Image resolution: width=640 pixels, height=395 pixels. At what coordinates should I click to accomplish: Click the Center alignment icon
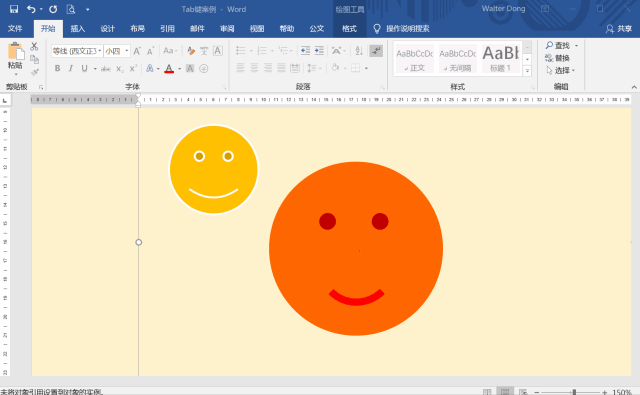254,68
